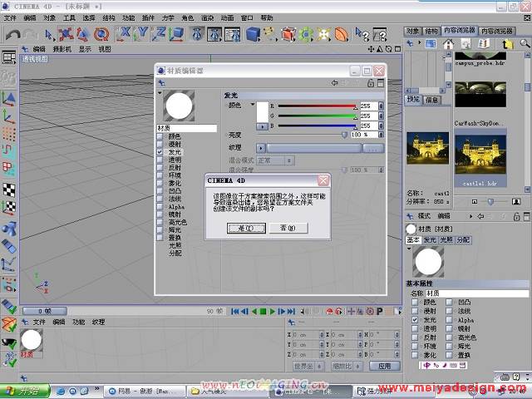Open render settings
532x399 pixels.
coord(233,34)
